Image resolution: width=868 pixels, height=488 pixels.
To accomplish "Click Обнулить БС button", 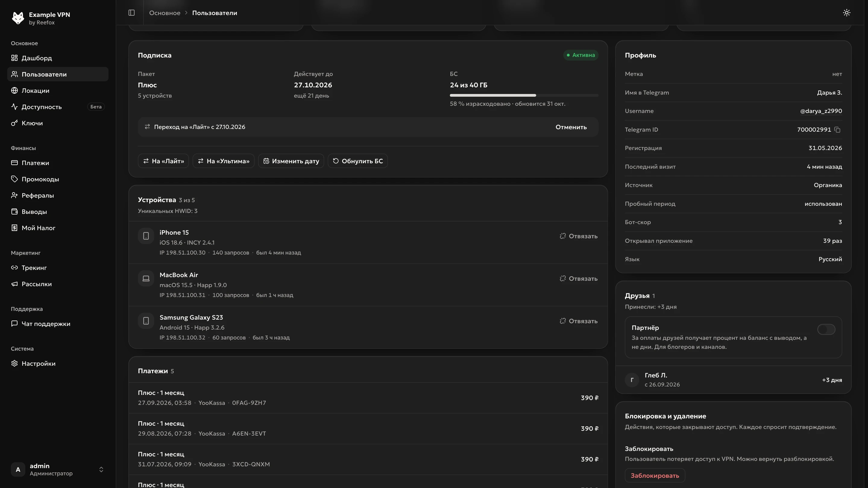I will coord(358,161).
